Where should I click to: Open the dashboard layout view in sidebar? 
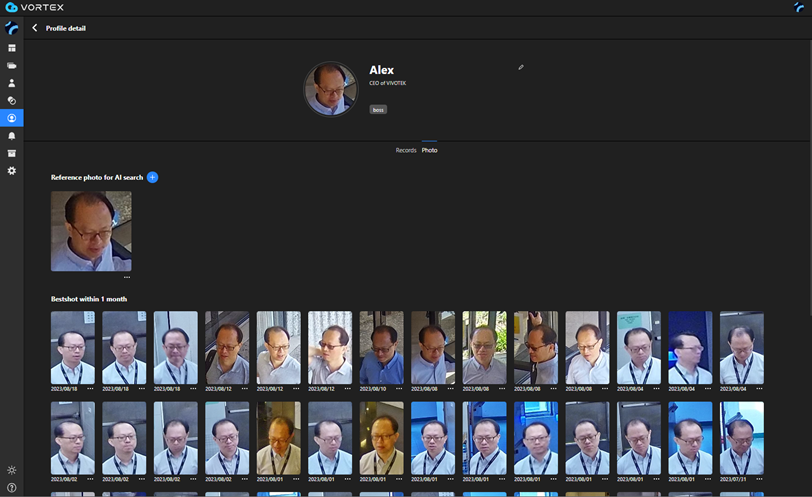[x=12, y=48]
